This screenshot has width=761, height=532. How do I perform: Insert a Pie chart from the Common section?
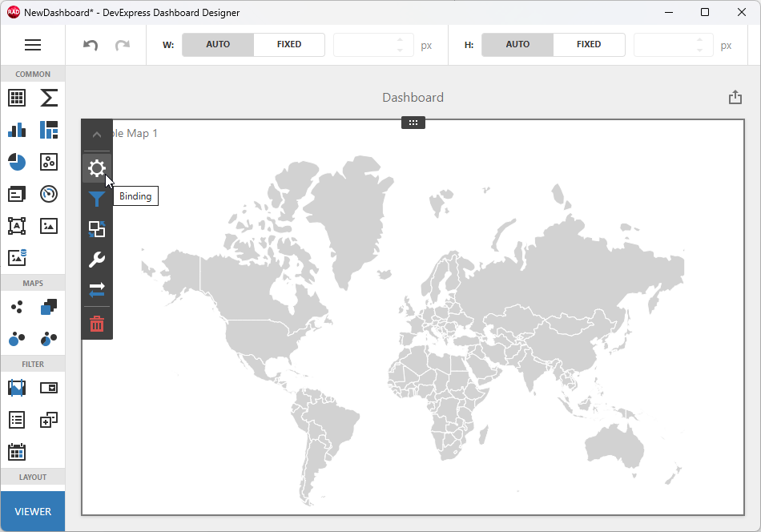17,162
